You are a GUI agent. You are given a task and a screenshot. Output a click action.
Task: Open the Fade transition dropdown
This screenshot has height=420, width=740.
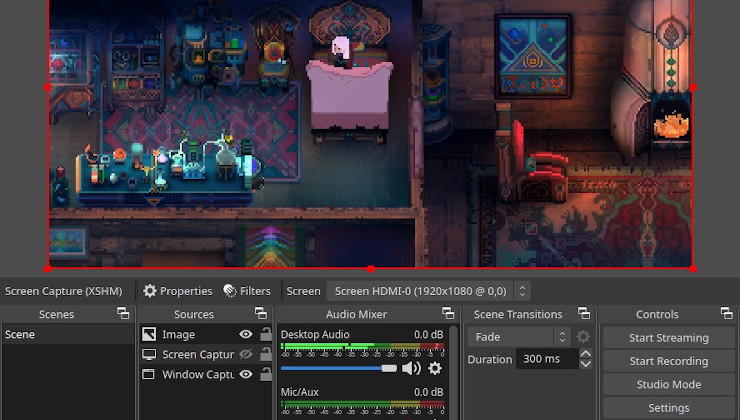[519, 337]
